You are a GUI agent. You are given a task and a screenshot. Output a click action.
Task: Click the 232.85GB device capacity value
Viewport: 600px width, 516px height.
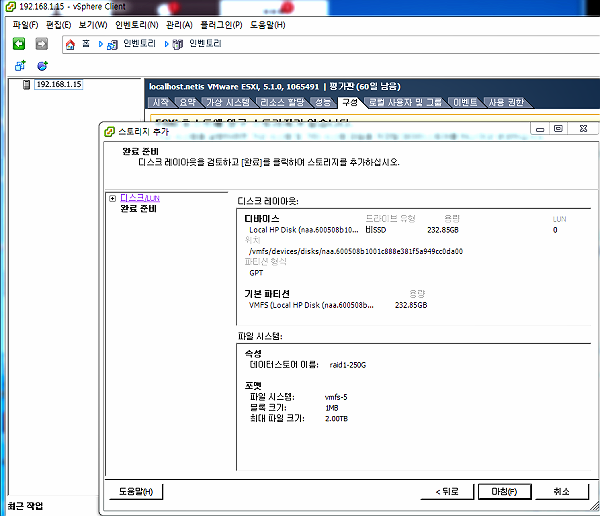[x=443, y=230]
